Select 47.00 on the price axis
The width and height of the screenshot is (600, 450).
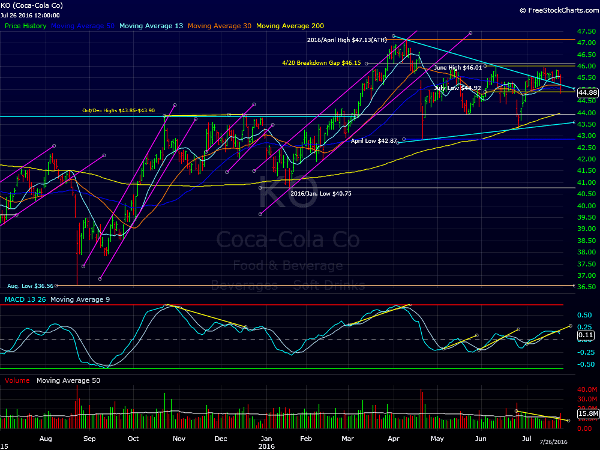(x=587, y=42)
